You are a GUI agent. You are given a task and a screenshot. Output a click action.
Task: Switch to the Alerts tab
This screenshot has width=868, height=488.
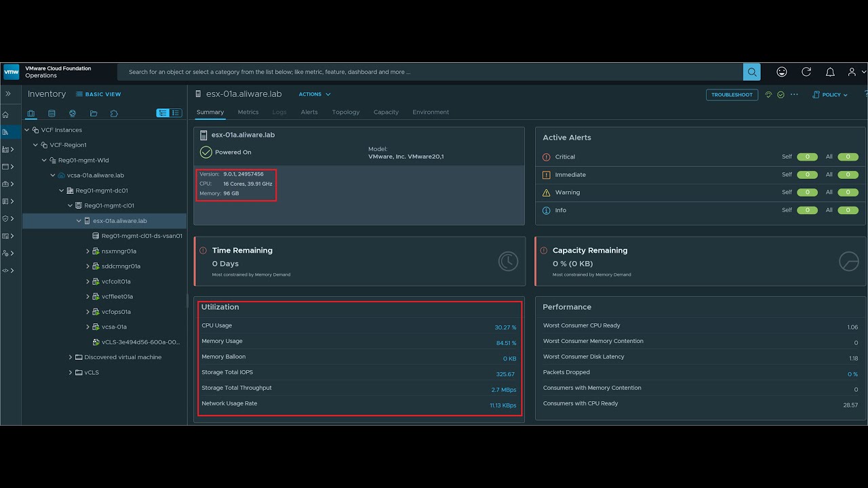(309, 112)
